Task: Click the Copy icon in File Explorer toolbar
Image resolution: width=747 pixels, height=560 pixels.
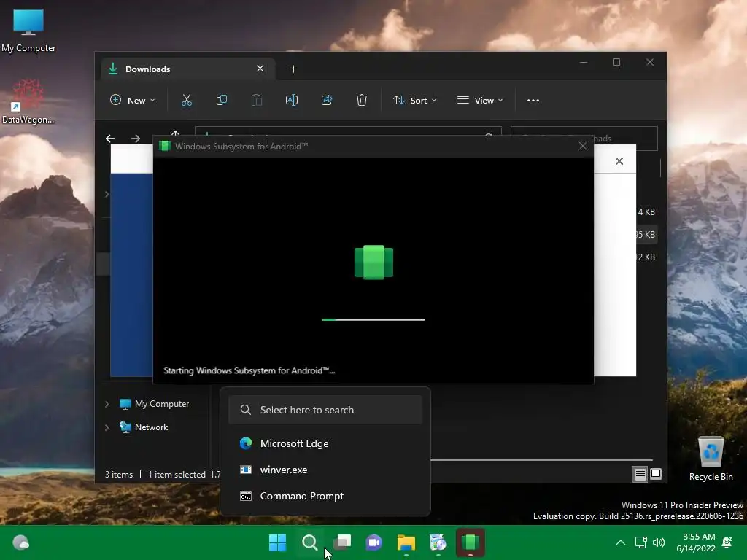Action: click(x=222, y=100)
